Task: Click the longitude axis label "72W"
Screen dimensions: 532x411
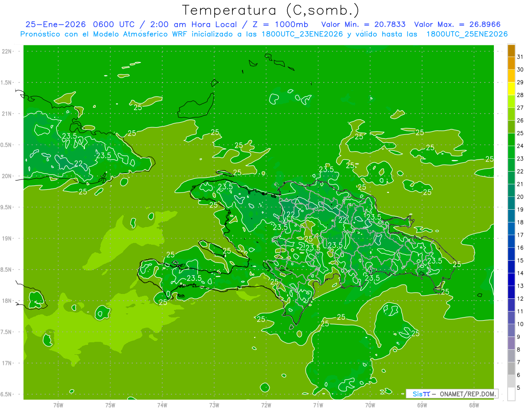Action: (266, 405)
